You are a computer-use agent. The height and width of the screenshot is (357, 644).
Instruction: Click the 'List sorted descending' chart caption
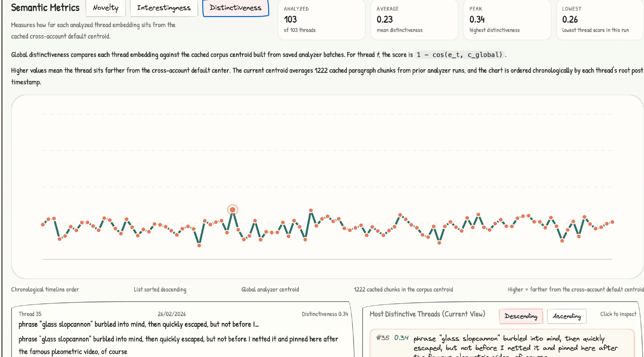coord(160,289)
